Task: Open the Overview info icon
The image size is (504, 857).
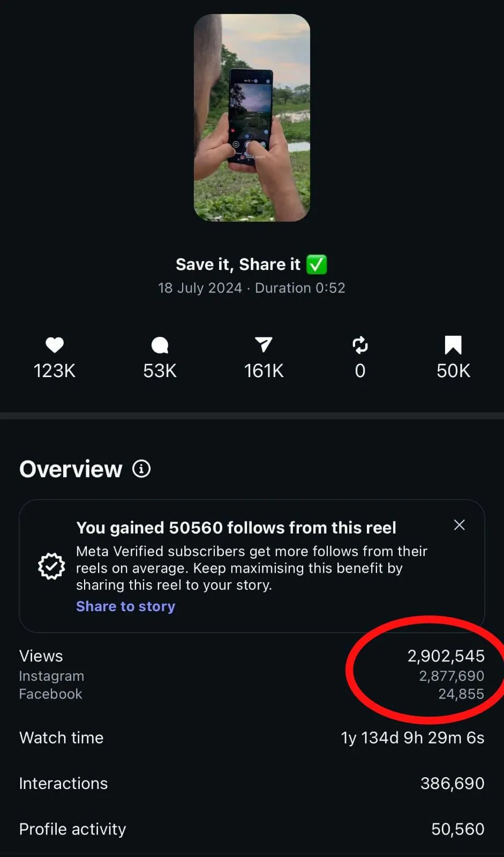Action: (141, 469)
